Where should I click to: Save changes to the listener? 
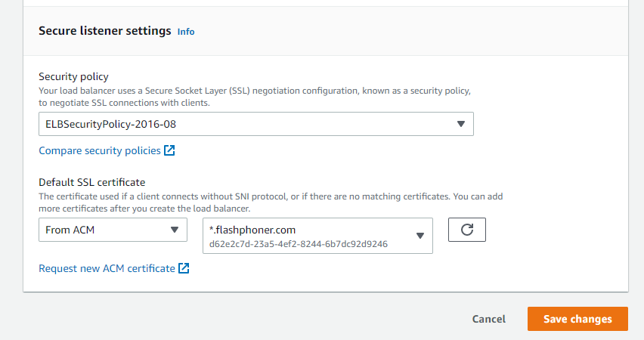[577, 319]
